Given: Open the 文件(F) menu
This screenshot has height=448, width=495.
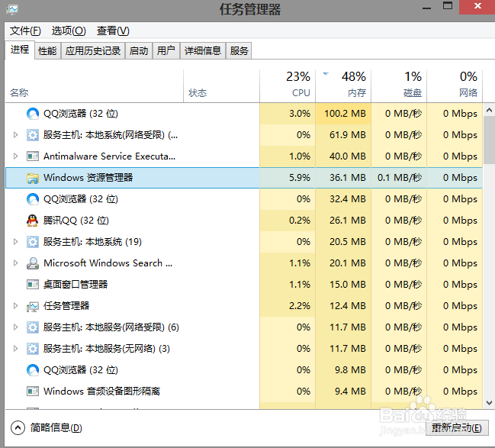Looking at the screenshot, I should pos(25,31).
